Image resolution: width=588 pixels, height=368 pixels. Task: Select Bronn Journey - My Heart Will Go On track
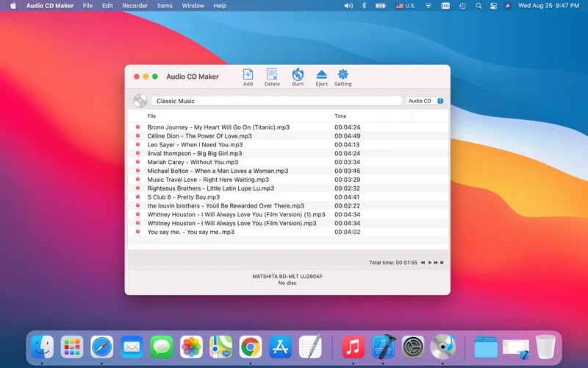tap(287, 127)
